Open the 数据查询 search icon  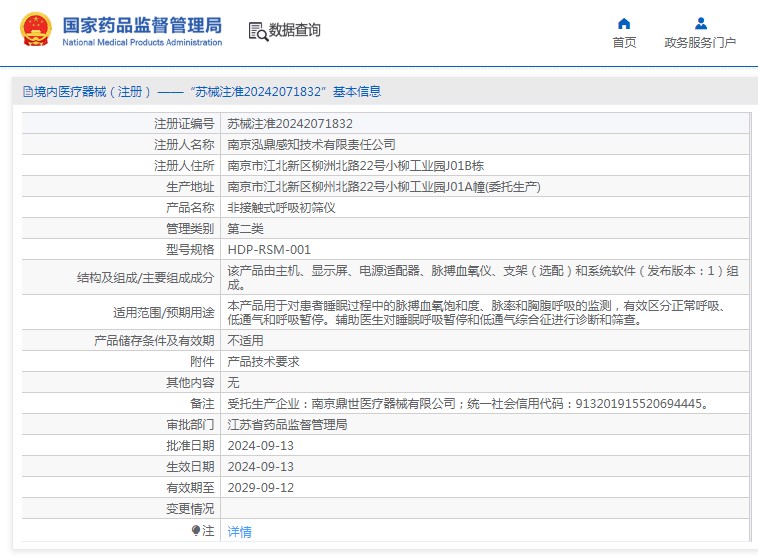pyautogui.click(x=258, y=31)
